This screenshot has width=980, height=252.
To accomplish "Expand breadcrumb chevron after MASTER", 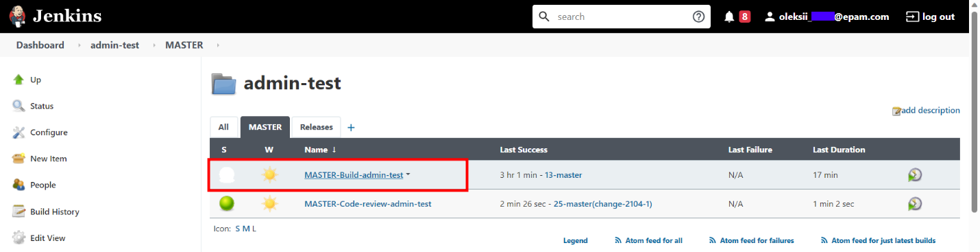I will 218,45.
